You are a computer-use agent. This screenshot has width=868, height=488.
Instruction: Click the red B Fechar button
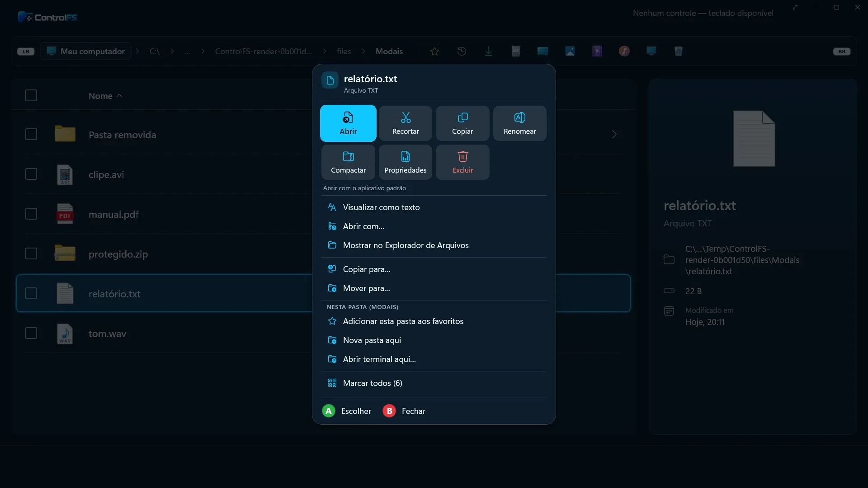pyautogui.click(x=404, y=411)
